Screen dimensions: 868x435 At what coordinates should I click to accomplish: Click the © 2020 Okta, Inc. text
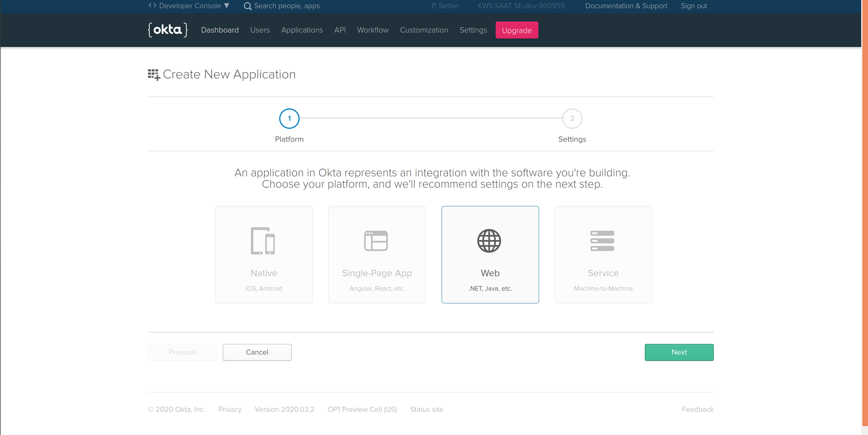[x=177, y=410]
